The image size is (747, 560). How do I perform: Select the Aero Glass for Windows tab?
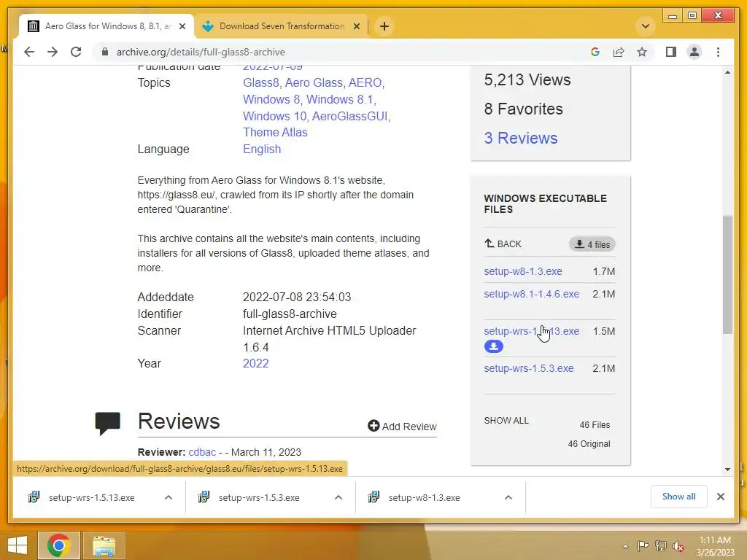pyautogui.click(x=107, y=26)
